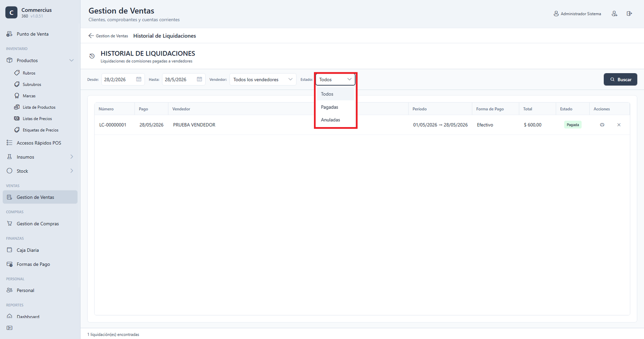
Task: Click the Insumos flask icon
Action: point(10,157)
